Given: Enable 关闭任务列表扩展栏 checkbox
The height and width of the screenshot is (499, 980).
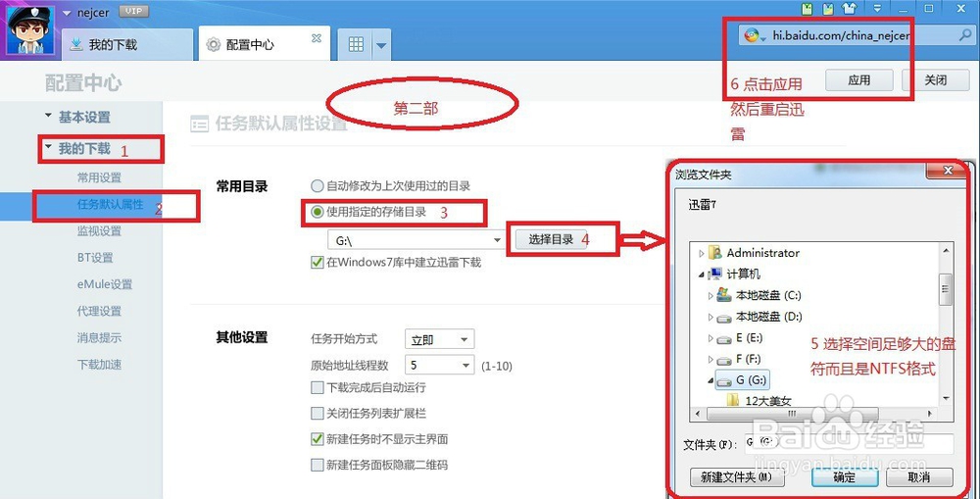Looking at the screenshot, I should (x=317, y=414).
